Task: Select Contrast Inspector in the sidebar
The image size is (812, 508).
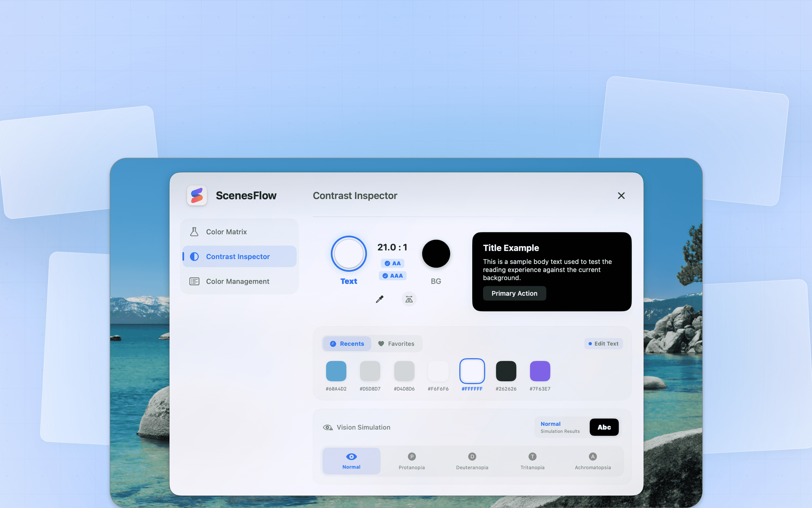Action: 239,256
